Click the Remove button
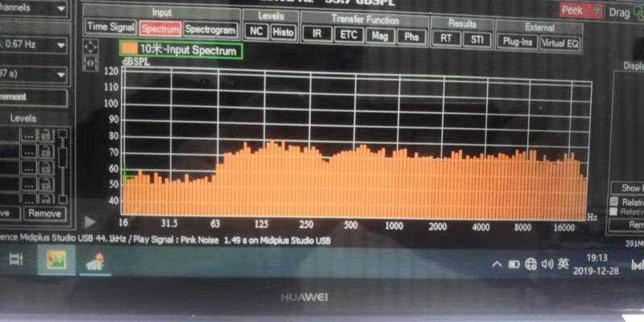This screenshot has height=322, width=644. [x=44, y=213]
